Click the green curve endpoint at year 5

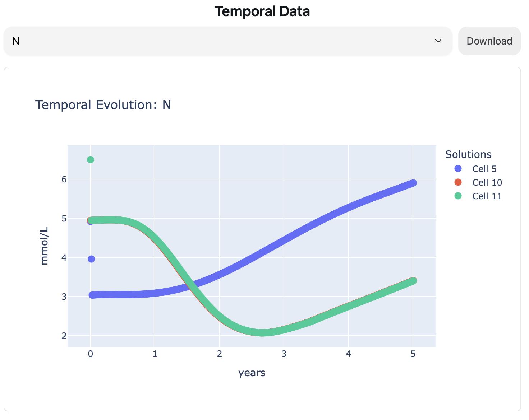(x=413, y=281)
